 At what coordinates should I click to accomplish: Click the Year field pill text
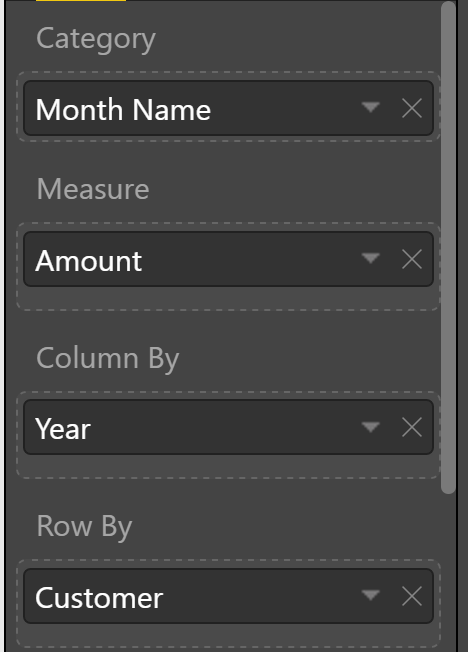coord(63,429)
